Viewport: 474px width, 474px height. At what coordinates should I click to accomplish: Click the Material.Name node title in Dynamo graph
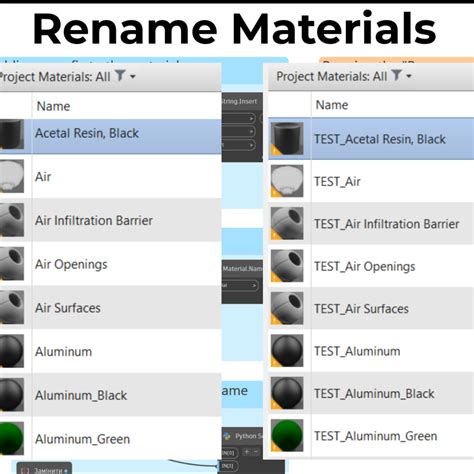point(243,269)
